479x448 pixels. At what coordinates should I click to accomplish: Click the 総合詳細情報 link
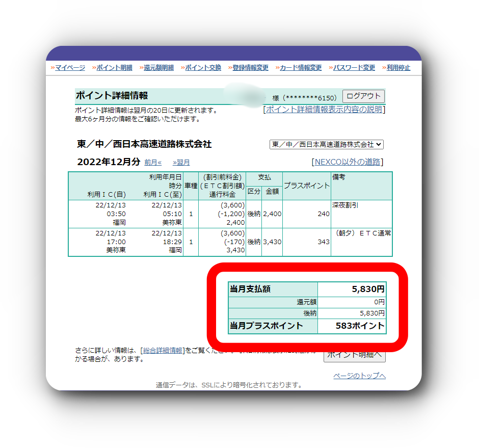point(163,350)
